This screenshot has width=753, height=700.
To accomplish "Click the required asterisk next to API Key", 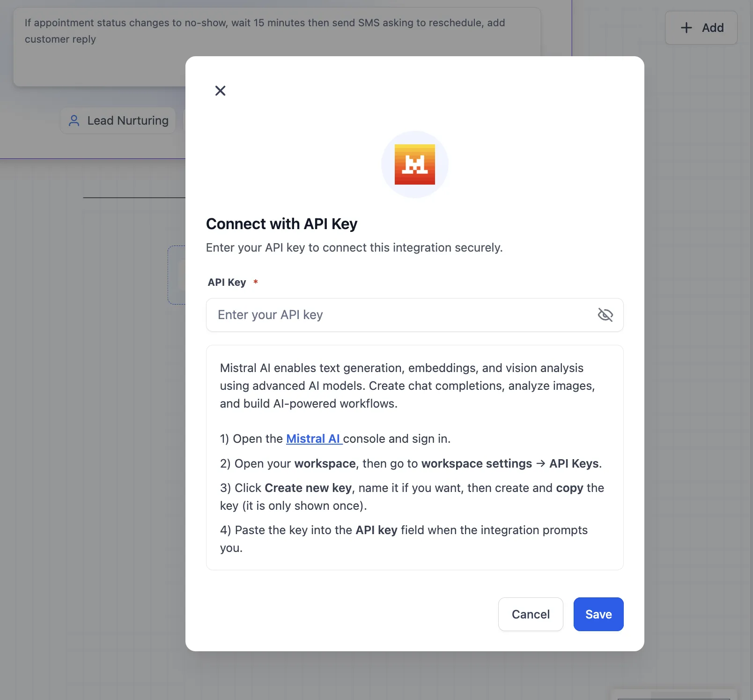I will pyautogui.click(x=255, y=281).
